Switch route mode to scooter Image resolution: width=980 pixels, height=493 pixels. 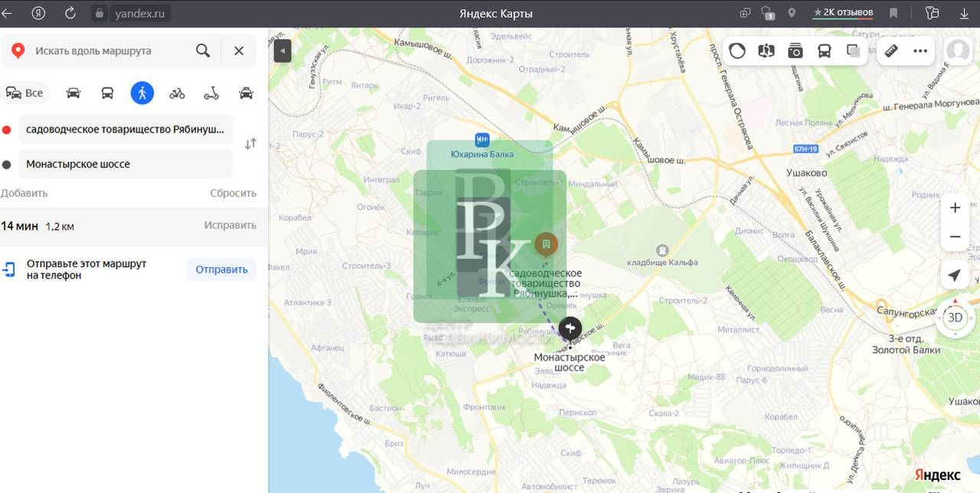pos(211,93)
